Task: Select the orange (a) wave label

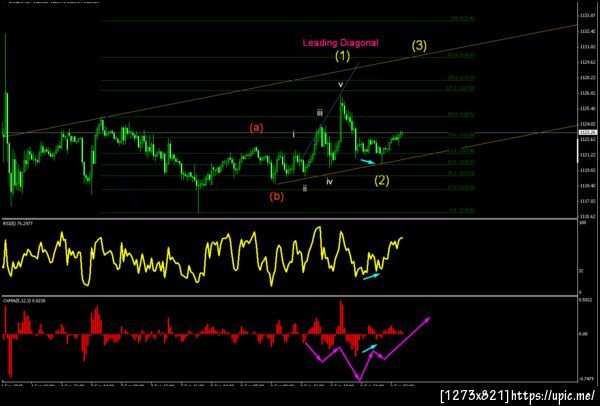Action: point(256,128)
